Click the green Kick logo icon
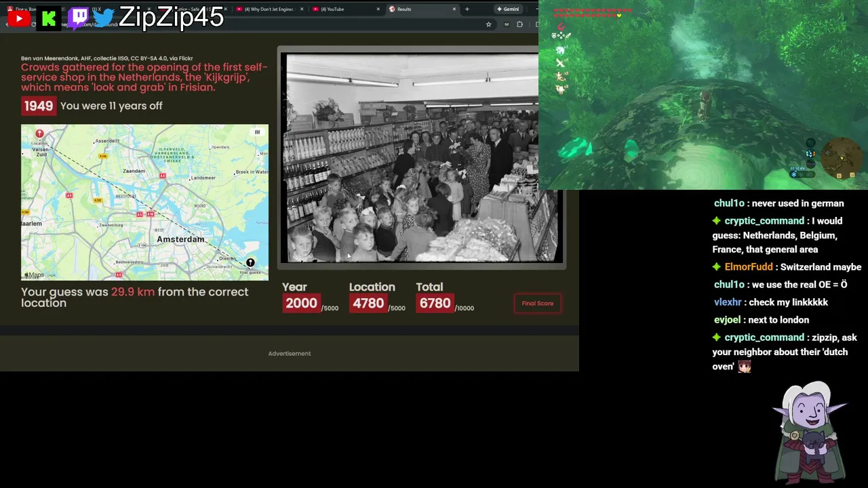The height and width of the screenshot is (488, 868). tap(48, 18)
